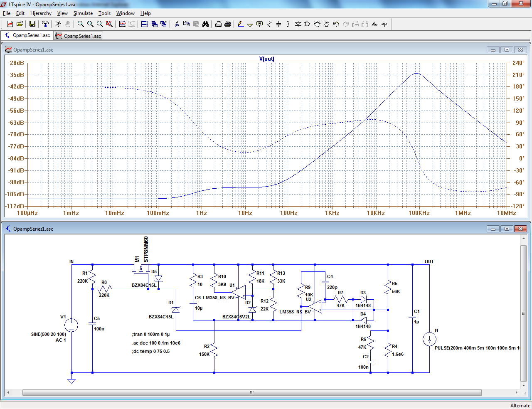Place a Ground symbol

coord(250,24)
